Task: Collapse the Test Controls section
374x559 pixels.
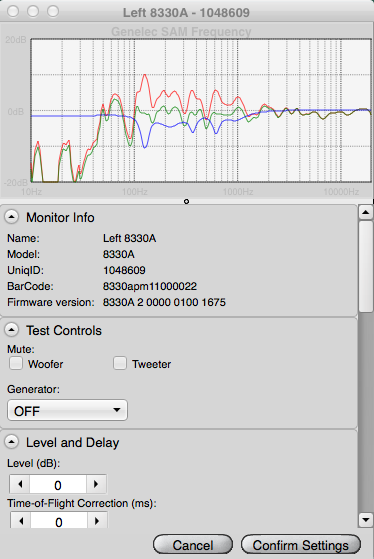Action: pos(11,330)
